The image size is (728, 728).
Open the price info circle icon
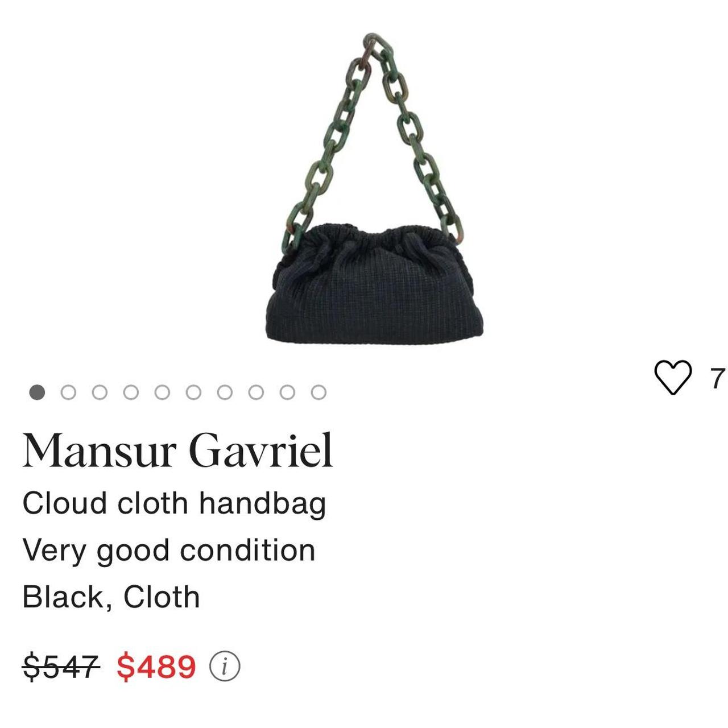(225, 666)
